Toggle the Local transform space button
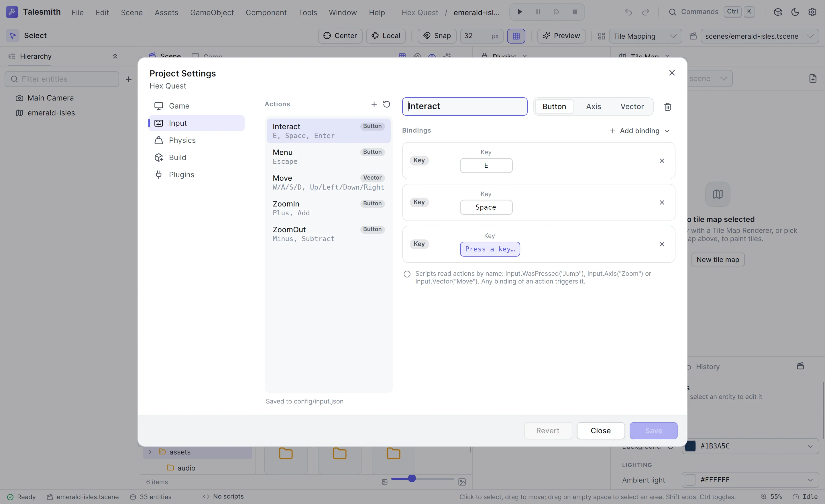Viewport: 825px width, 504px height. tap(386, 36)
